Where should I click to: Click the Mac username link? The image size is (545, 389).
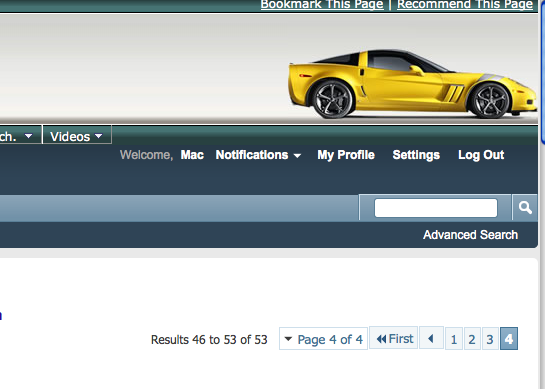(x=192, y=155)
